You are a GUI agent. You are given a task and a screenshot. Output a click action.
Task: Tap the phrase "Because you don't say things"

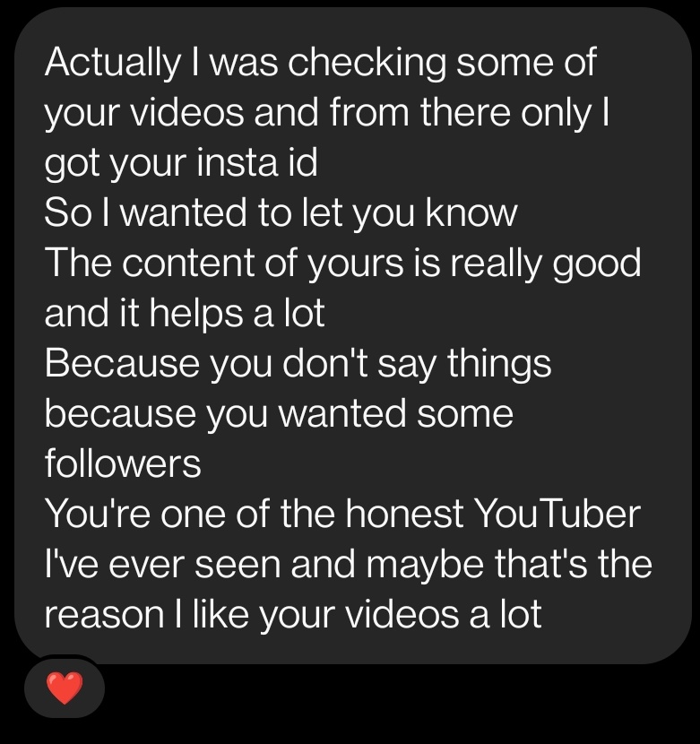[298, 364]
